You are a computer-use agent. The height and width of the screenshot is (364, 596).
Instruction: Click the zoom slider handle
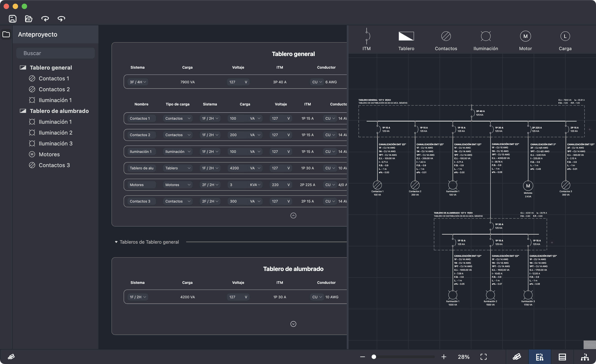pyautogui.click(x=374, y=357)
